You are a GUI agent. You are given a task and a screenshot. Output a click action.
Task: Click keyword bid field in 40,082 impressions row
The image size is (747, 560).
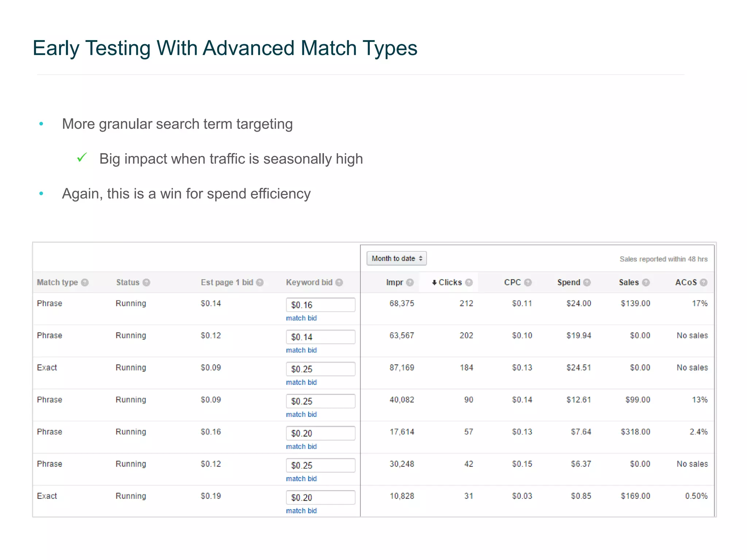pos(320,401)
